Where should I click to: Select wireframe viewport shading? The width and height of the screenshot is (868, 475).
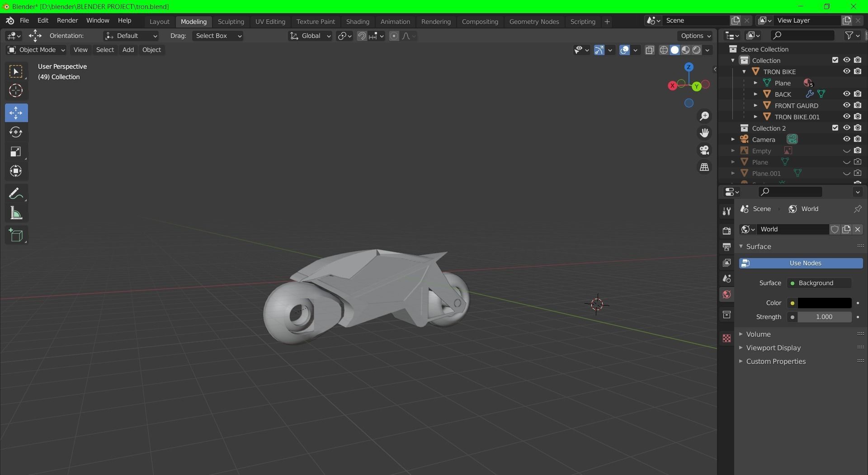(664, 50)
